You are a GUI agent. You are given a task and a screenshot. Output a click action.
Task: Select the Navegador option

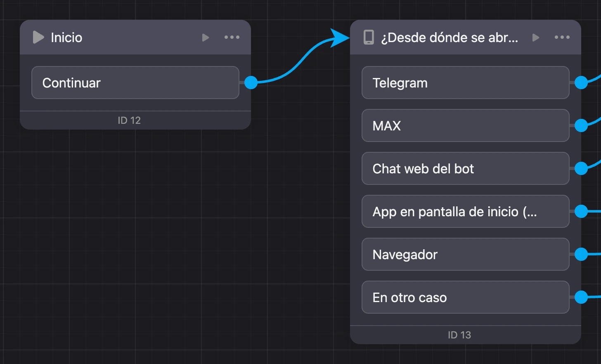click(x=466, y=254)
